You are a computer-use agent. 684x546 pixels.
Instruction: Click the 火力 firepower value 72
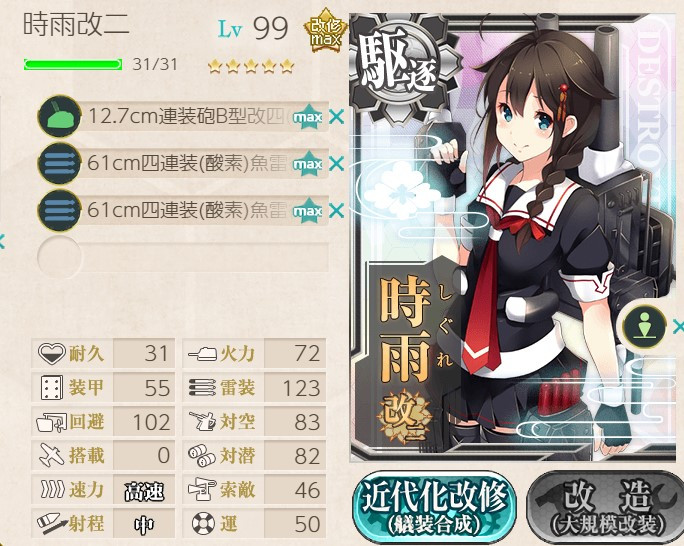[x=307, y=353]
